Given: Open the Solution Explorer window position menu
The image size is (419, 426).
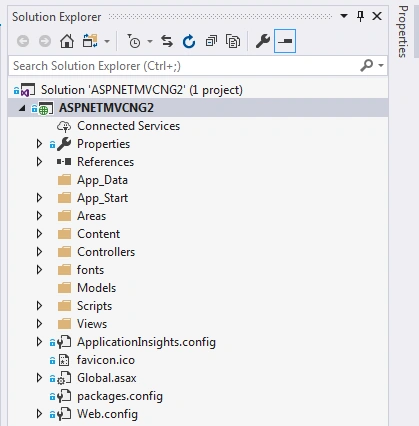Looking at the screenshot, I should [344, 16].
